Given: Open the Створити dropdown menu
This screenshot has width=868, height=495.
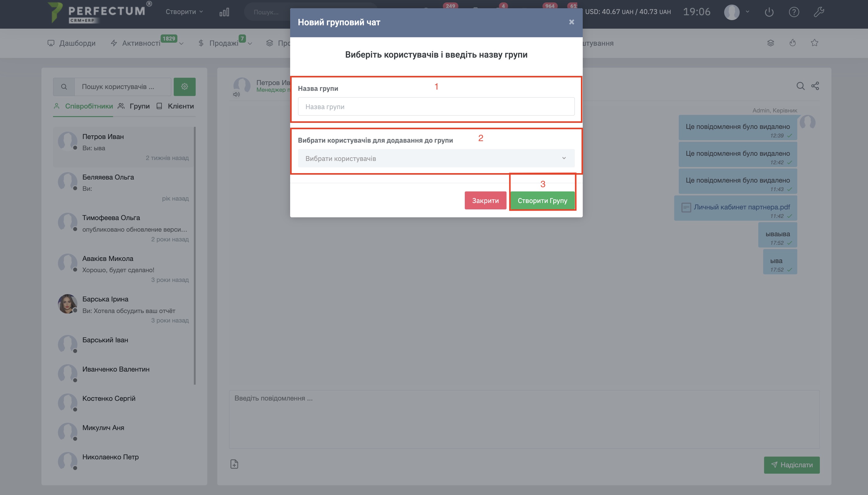Looking at the screenshot, I should tap(184, 12).
